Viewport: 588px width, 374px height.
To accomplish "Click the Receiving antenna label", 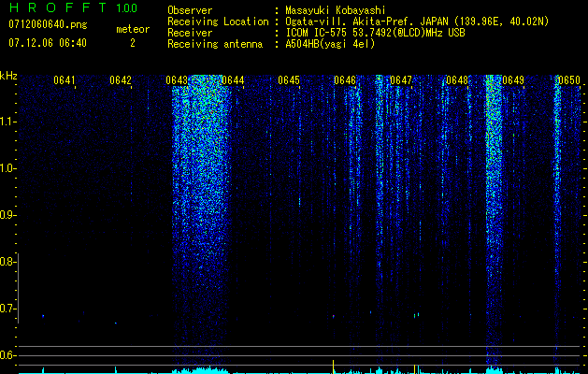I will pyautogui.click(x=215, y=44).
